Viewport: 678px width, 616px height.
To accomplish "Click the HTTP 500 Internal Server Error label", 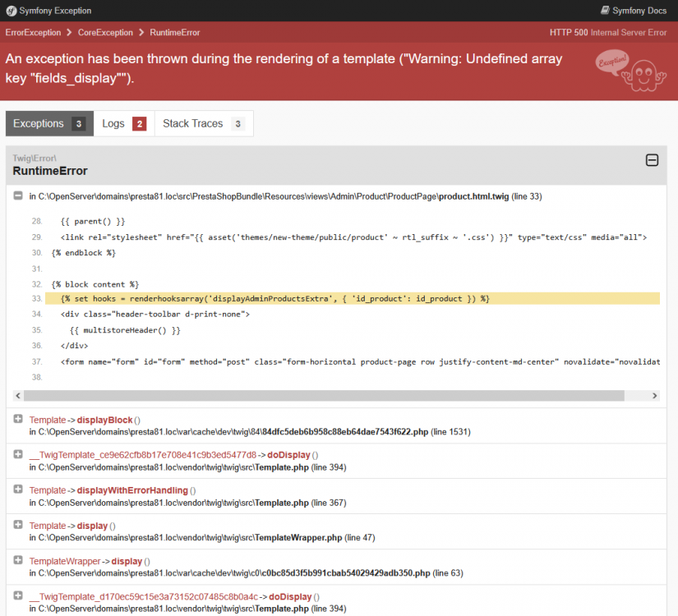I will pos(607,33).
